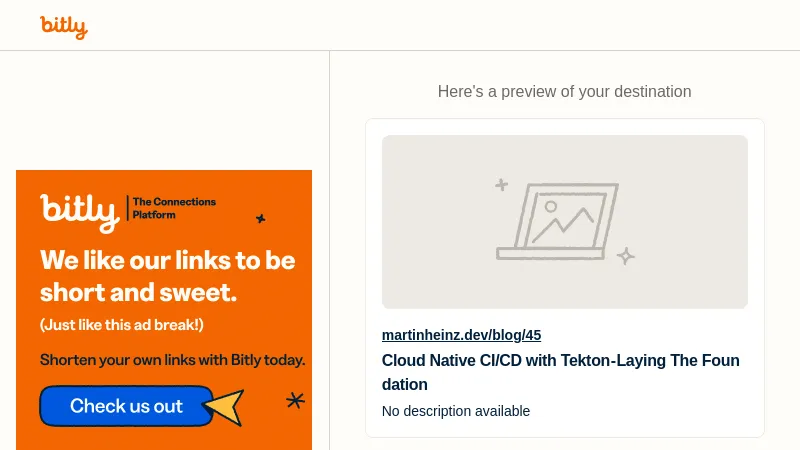Click the Bitly logo in the header

point(64,27)
